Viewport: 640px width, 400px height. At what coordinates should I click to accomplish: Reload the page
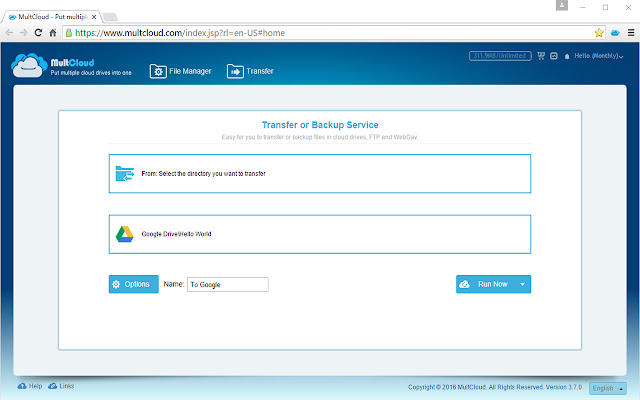tap(38, 33)
